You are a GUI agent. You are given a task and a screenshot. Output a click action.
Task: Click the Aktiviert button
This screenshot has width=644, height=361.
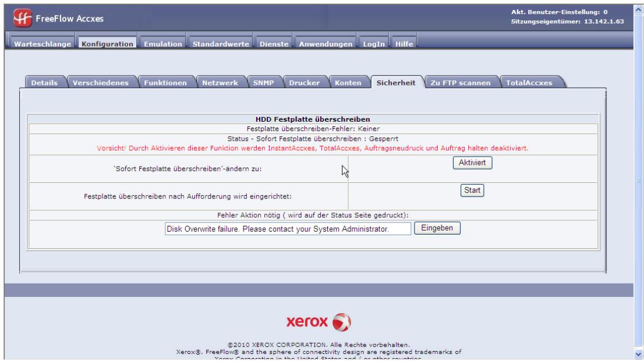[x=472, y=162]
